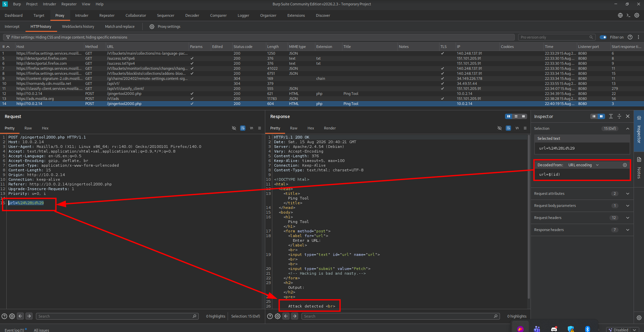Go to next match in Request search
644x332 pixels.
click(x=29, y=316)
